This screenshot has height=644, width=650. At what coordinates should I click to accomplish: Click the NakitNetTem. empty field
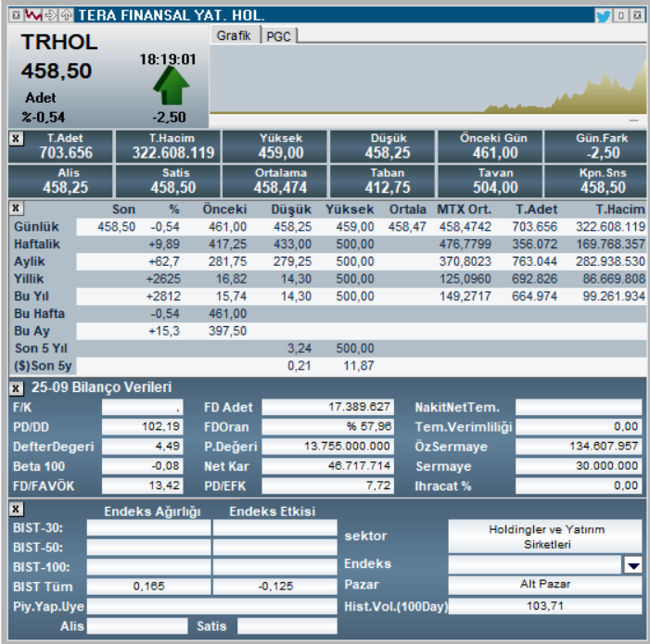579,407
